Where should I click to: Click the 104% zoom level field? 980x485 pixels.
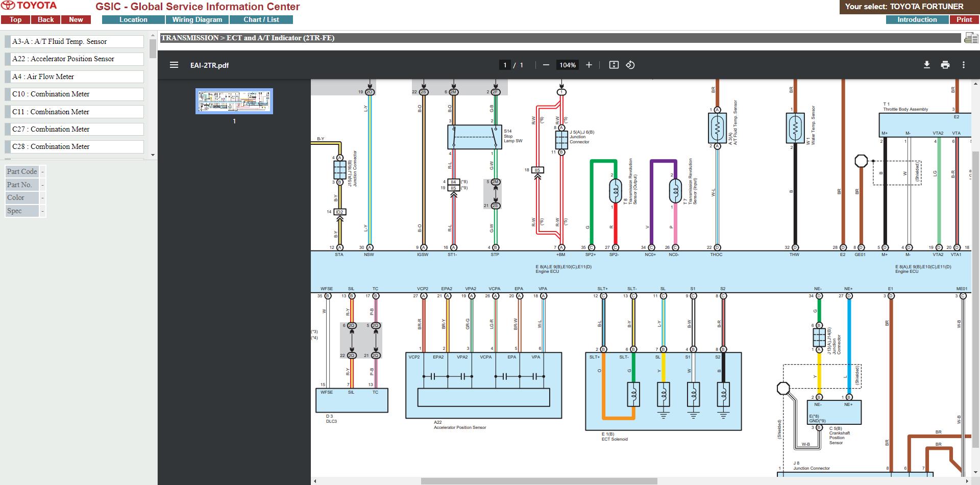point(567,65)
